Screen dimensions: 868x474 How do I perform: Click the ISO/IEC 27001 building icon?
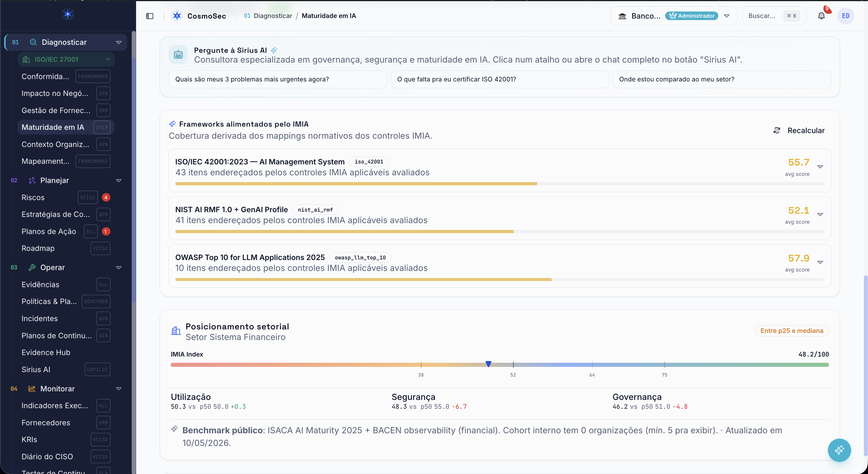(26, 59)
